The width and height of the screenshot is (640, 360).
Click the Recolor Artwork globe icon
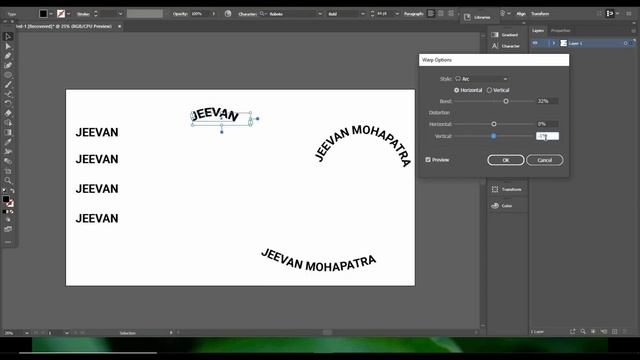(x=228, y=13)
